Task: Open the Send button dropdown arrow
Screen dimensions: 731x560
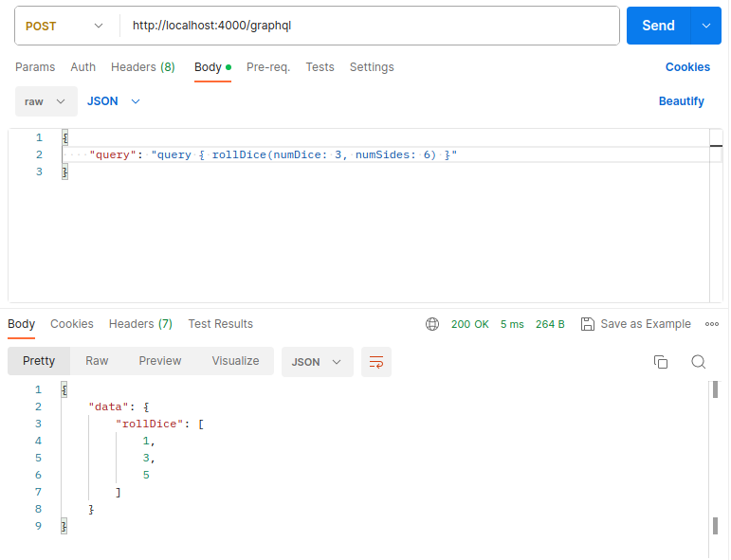Action: [705, 26]
